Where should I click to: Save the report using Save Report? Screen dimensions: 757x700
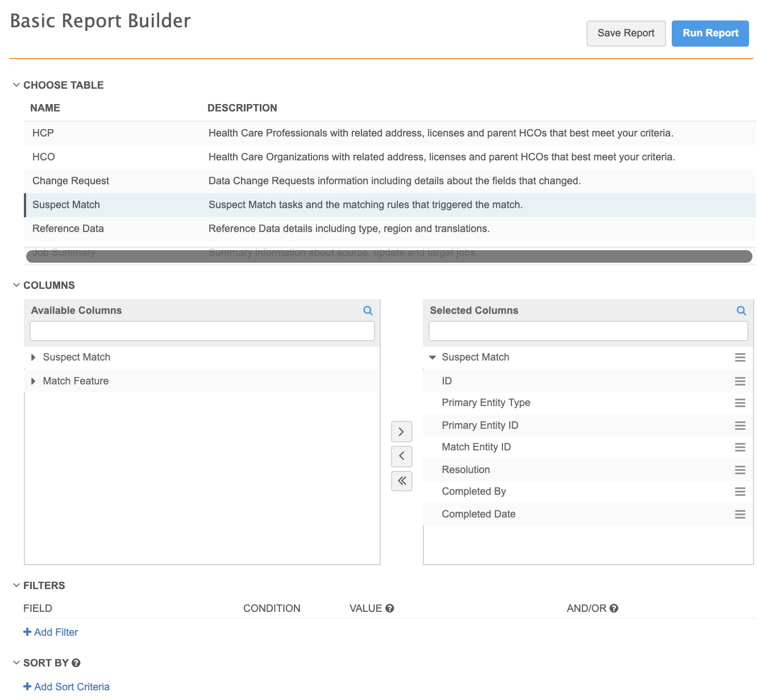pos(626,33)
